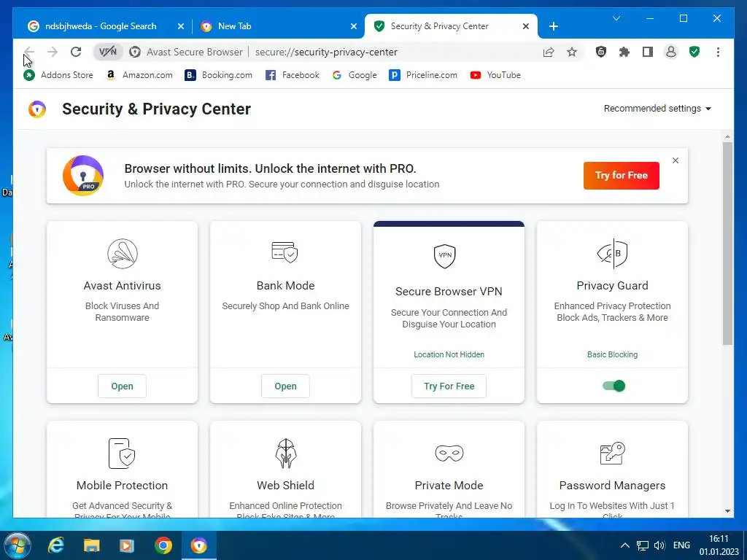
Task: Click the browser back arrow
Action: [x=29, y=52]
